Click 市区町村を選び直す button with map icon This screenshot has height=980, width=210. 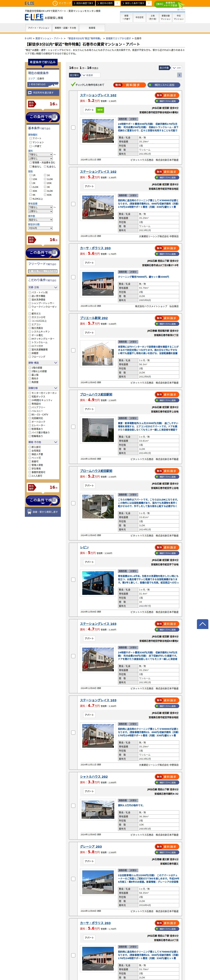(42, 92)
